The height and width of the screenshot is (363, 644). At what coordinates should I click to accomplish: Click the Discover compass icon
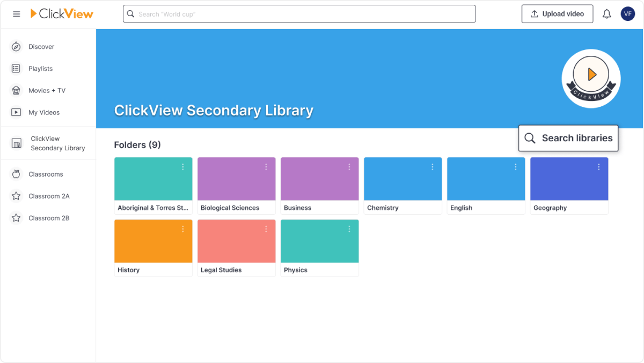click(x=17, y=47)
